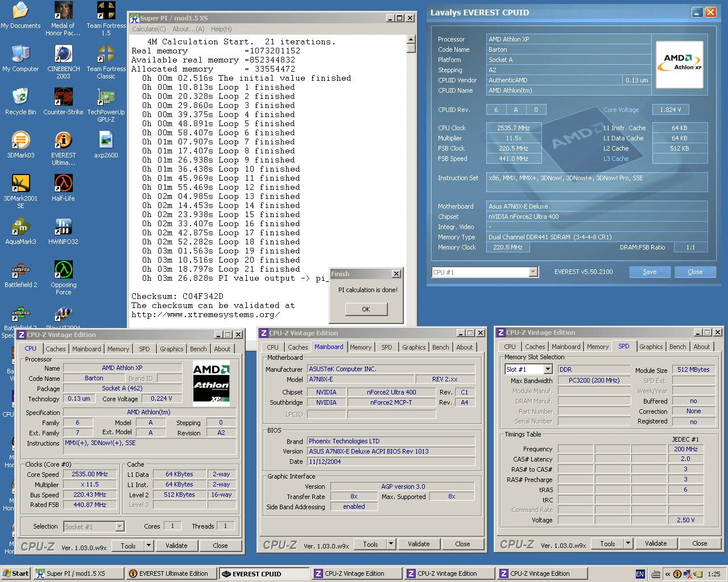Open the Recycle Bin icon
The width and height of the screenshot is (728, 582).
(x=20, y=102)
